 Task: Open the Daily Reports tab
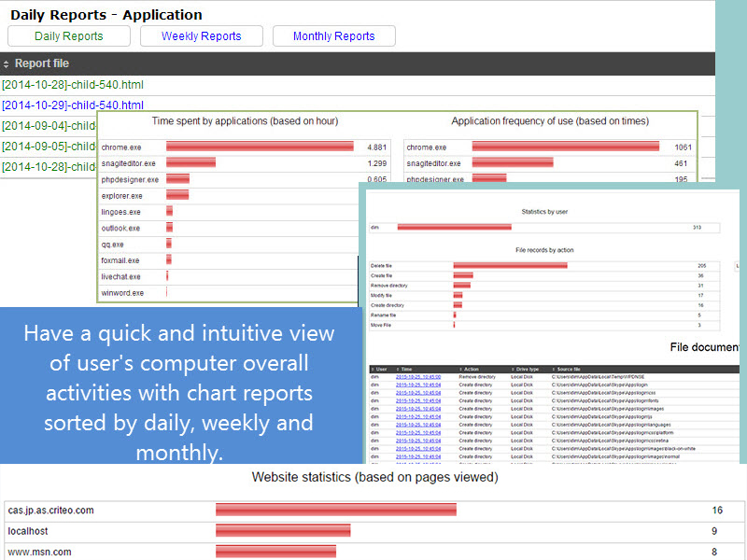coord(69,36)
